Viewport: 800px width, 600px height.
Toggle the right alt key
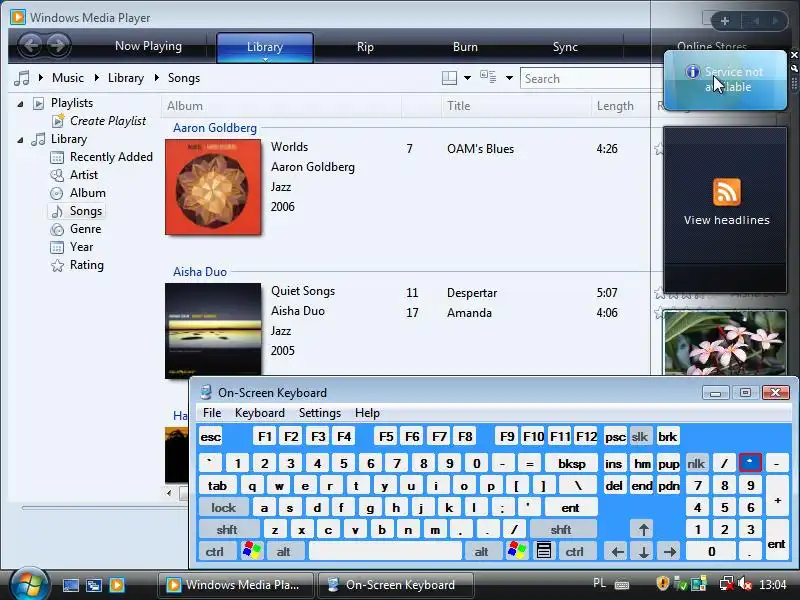pos(482,552)
